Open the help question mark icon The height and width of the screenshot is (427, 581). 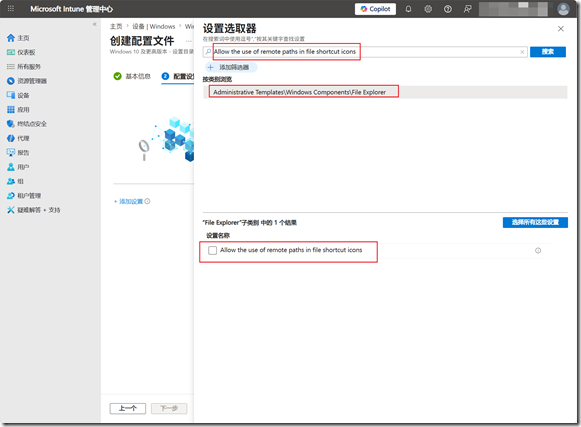(448, 9)
